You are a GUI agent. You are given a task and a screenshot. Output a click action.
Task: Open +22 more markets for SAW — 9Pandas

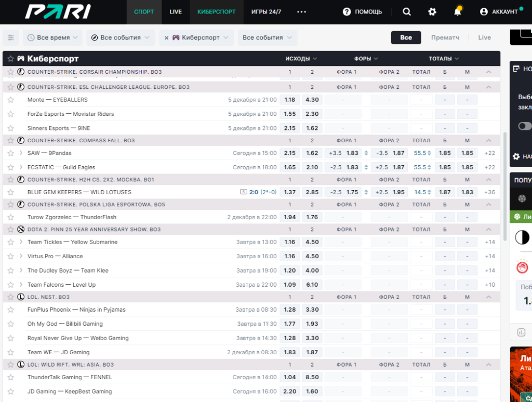point(489,153)
